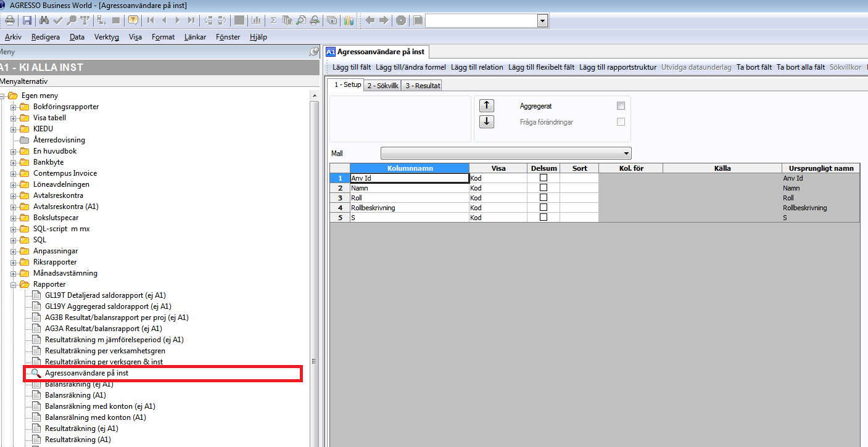Click the forward arrow toolbar icon
The image size is (868, 447).
tap(384, 20)
